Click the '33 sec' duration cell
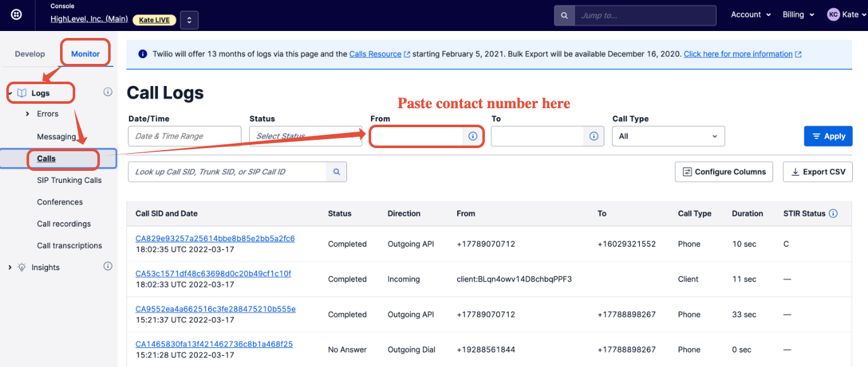Viewport: 868px width, 367px height. [744, 314]
